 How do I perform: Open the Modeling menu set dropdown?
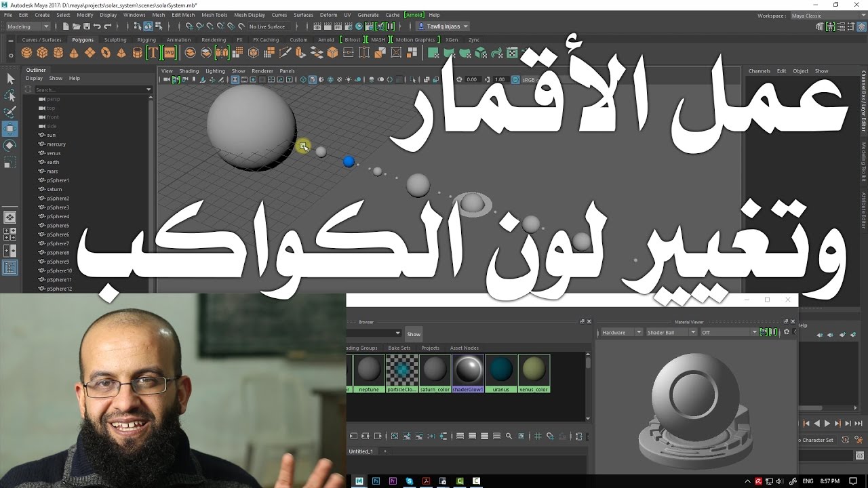(27, 26)
